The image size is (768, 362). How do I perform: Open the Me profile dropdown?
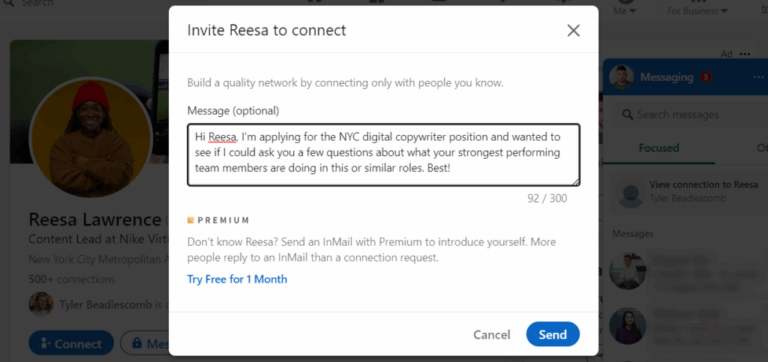tap(624, 11)
